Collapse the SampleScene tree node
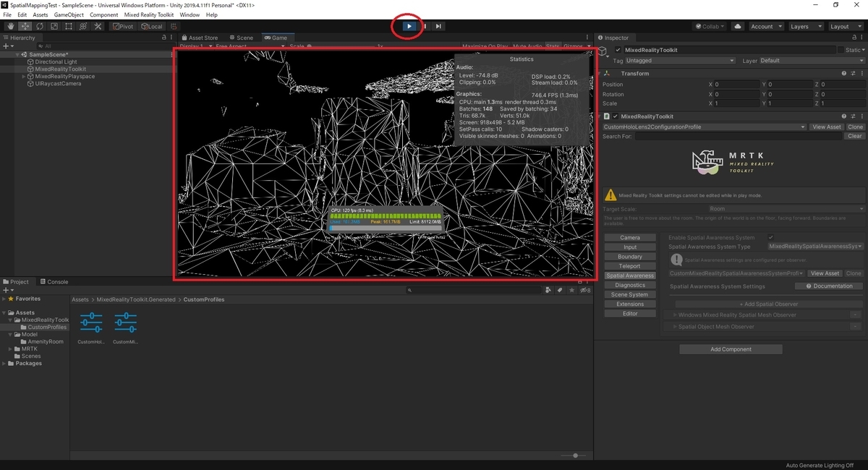The width and height of the screenshot is (868, 470). pos(18,54)
